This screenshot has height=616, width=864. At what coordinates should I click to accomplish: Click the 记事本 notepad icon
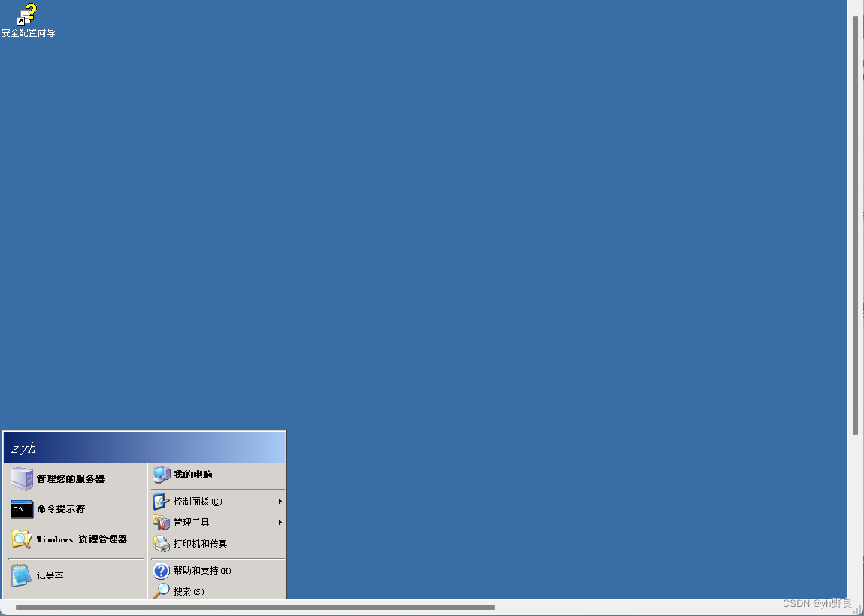(x=21, y=575)
